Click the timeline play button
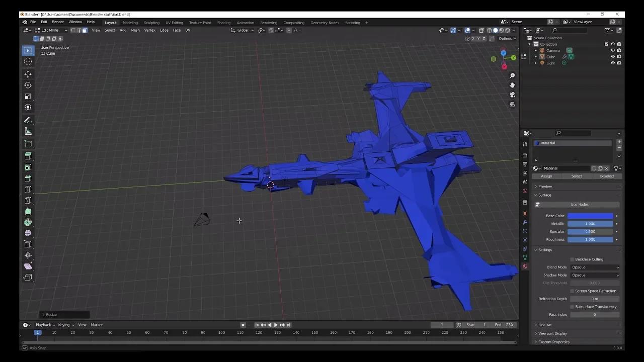 276,325
